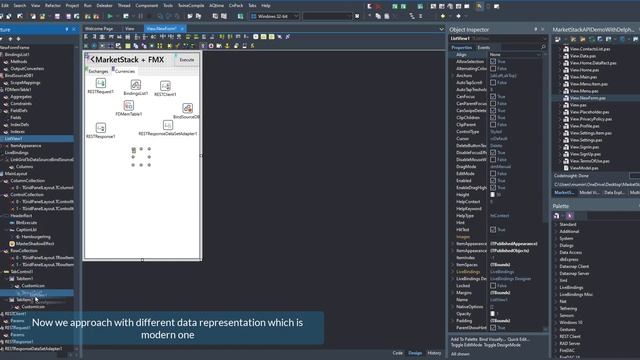
Task: Click the Name property value ListView1
Action: [x=499, y=300]
